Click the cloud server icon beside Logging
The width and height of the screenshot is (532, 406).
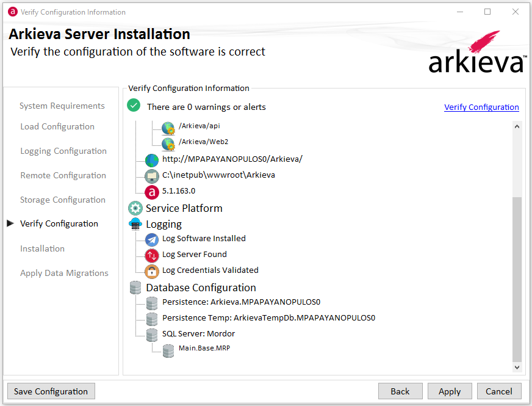(x=135, y=224)
